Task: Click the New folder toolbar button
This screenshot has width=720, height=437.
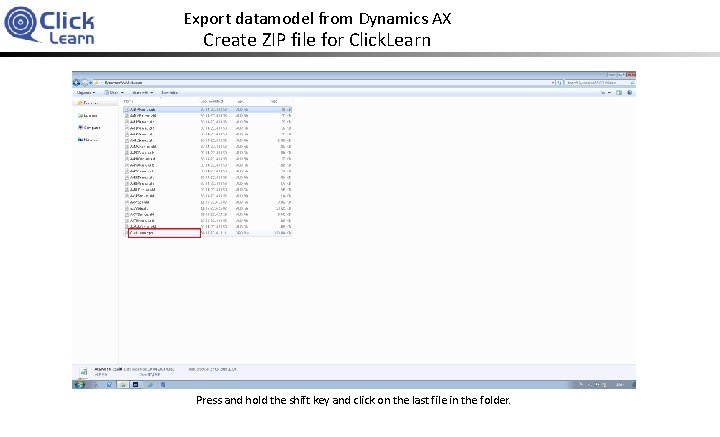Action: 169,93
